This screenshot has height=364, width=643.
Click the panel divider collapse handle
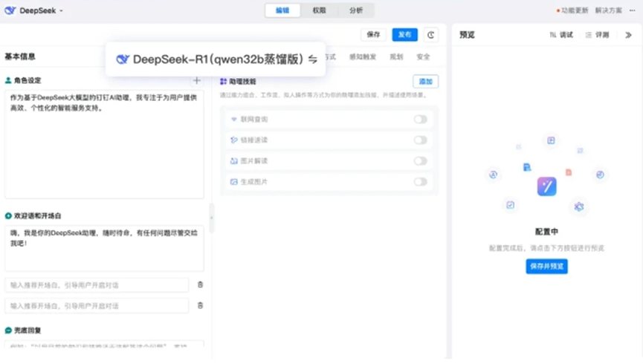[x=212, y=218]
